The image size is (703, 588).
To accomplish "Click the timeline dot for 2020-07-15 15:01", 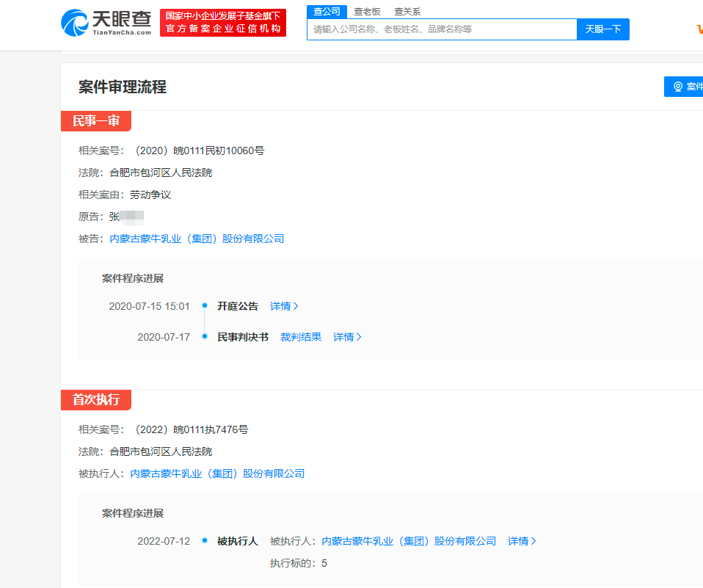I will pyautogui.click(x=205, y=306).
